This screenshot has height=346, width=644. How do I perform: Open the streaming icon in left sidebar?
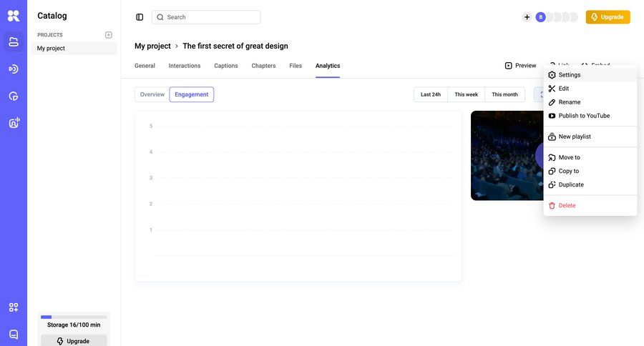14,69
